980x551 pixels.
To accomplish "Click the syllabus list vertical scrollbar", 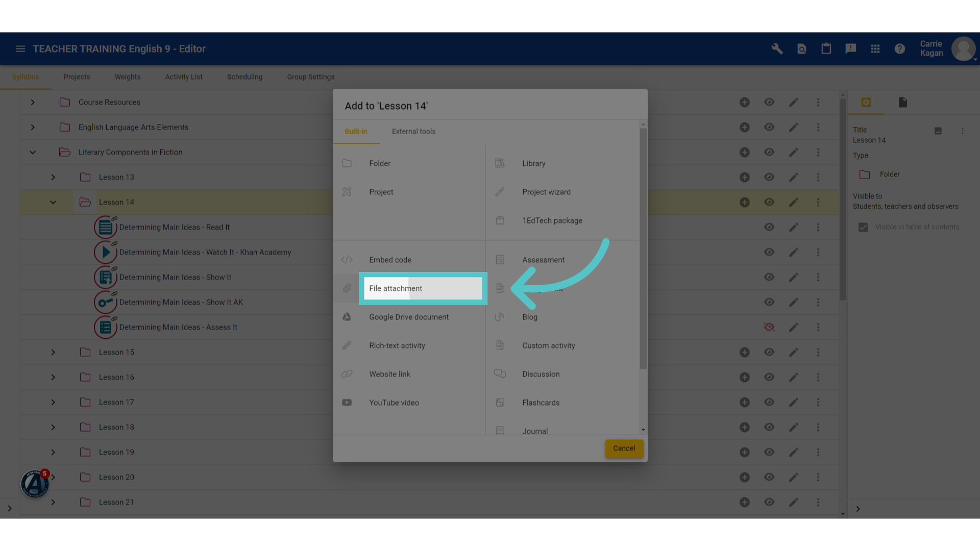I will (843, 199).
